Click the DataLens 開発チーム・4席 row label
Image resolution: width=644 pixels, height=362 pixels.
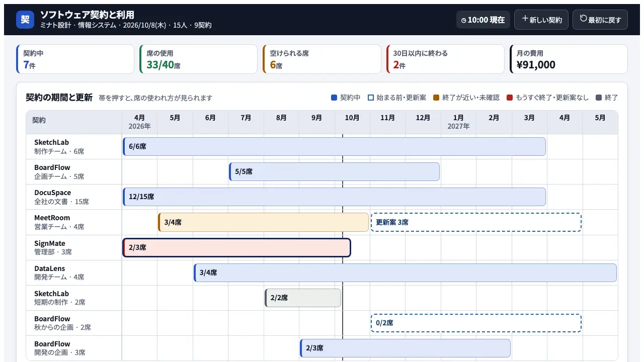pyautogui.click(x=74, y=273)
